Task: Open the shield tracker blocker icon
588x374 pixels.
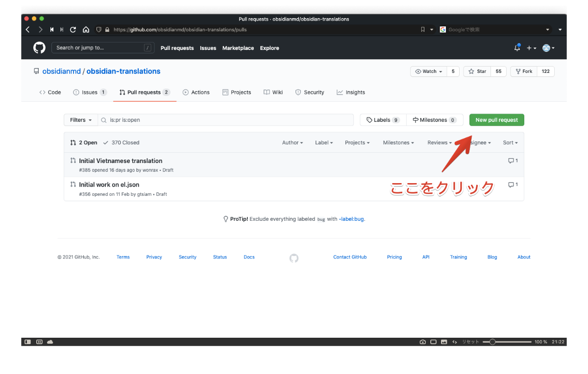Action: tap(98, 29)
